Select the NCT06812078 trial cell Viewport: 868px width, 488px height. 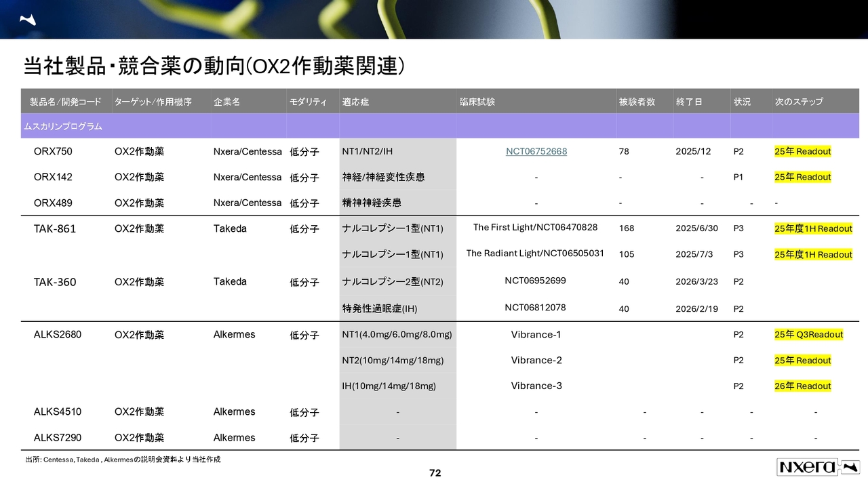click(536, 308)
